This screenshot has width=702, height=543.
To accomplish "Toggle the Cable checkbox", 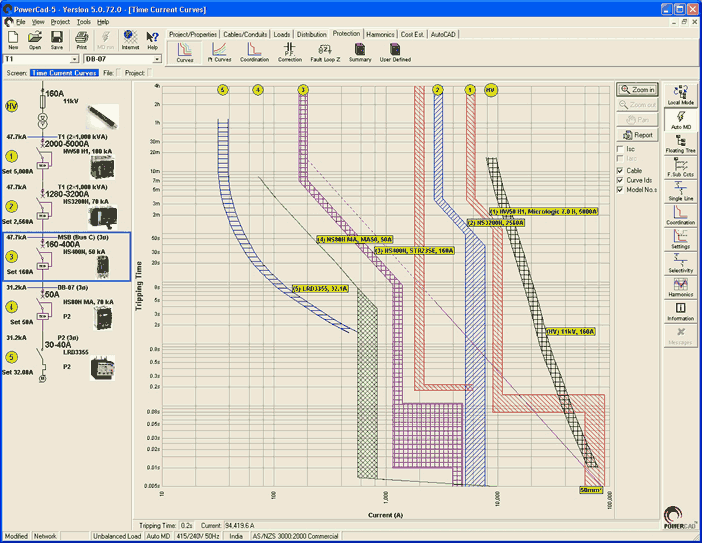I will [x=620, y=171].
